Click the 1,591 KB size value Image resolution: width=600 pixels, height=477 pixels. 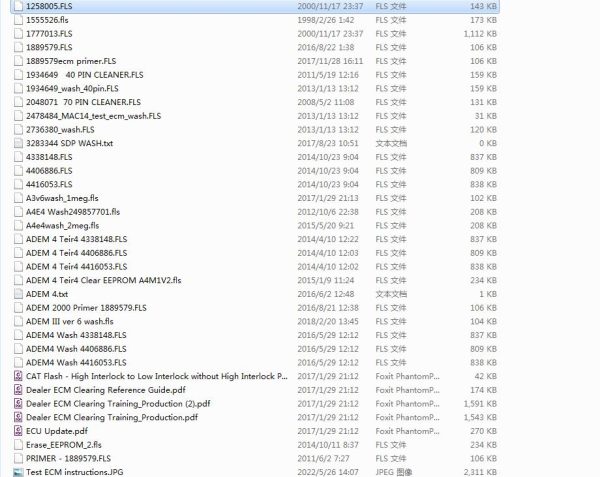click(480, 404)
